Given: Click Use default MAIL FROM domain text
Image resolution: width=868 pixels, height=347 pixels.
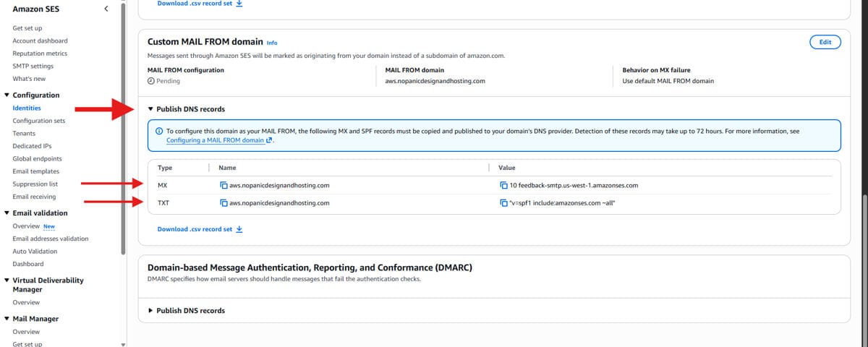Looking at the screenshot, I should [x=668, y=81].
